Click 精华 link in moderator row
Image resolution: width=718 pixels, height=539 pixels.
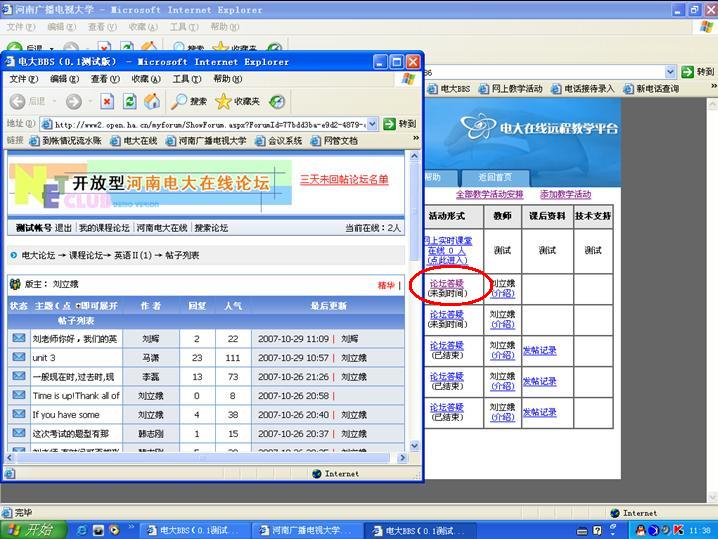[x=386, y=285]
